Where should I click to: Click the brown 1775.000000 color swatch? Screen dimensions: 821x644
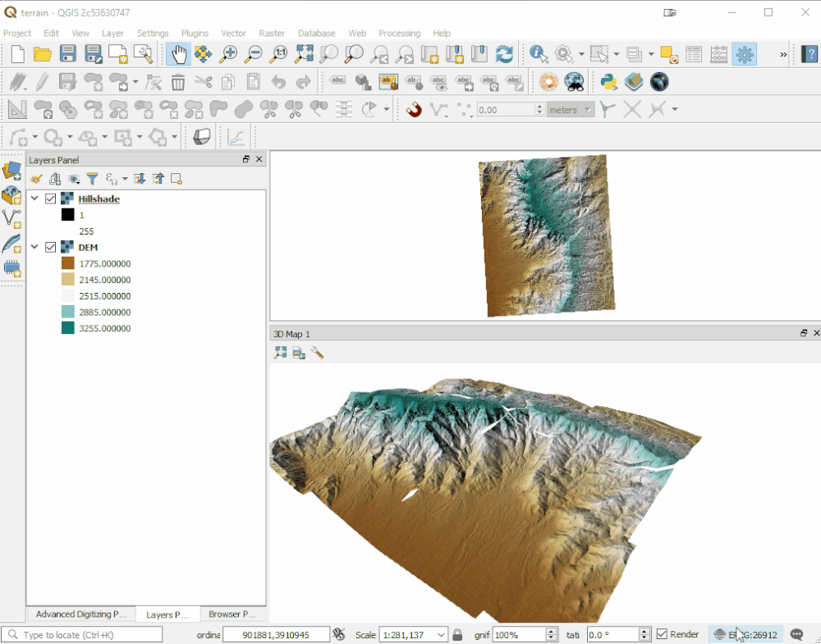pyautogui.click(x=67, y=263)
